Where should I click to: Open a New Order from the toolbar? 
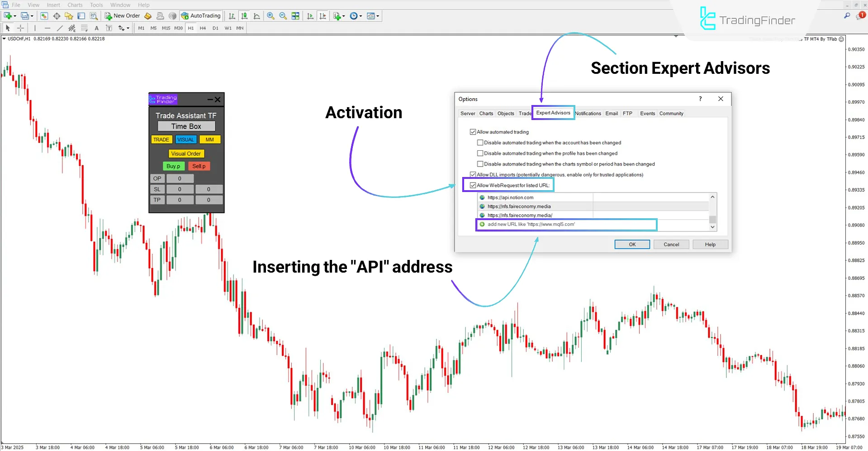coord(123,16)
